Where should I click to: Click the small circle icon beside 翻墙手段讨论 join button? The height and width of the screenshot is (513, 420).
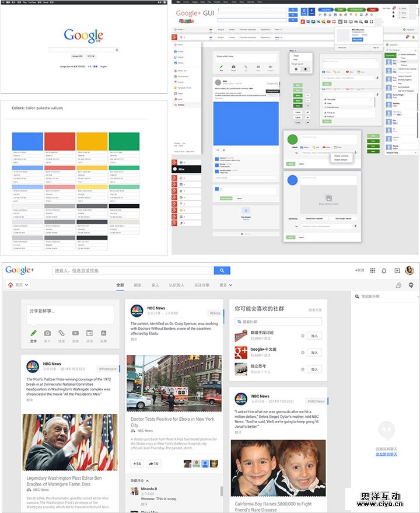303,336
